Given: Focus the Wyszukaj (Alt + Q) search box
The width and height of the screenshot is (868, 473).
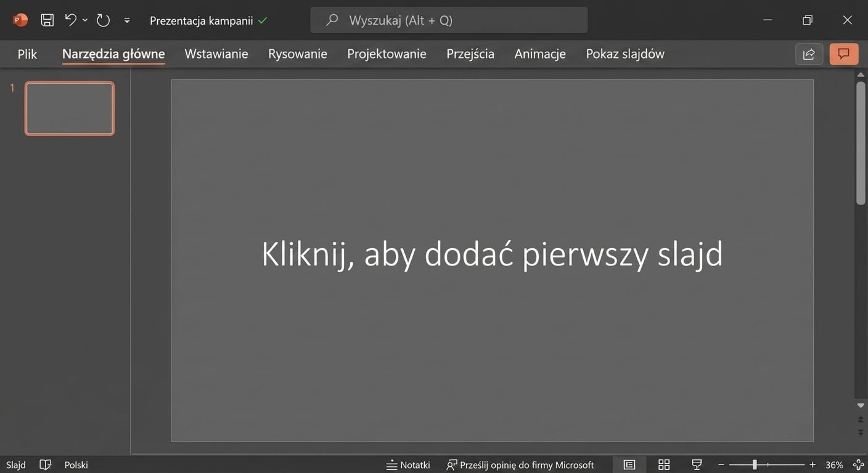Looking at the screenshot, I should 449,20.
